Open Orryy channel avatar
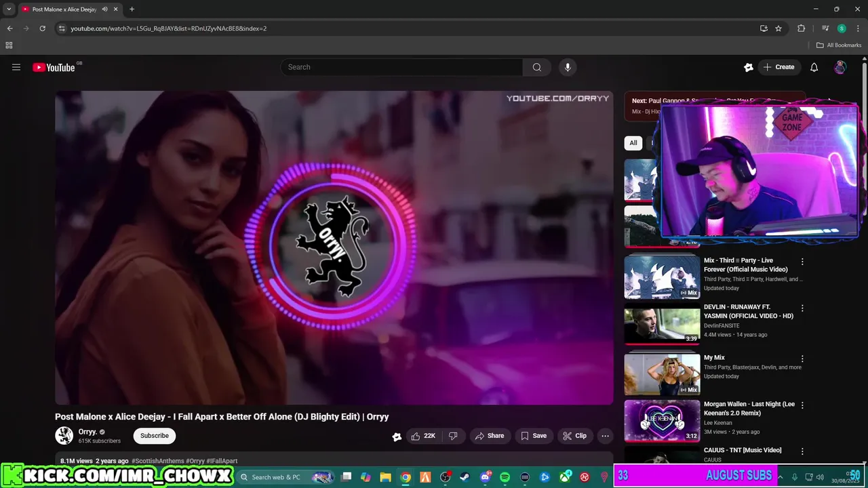868x488 pixels. pyautogui.click(x=64, y=435)
